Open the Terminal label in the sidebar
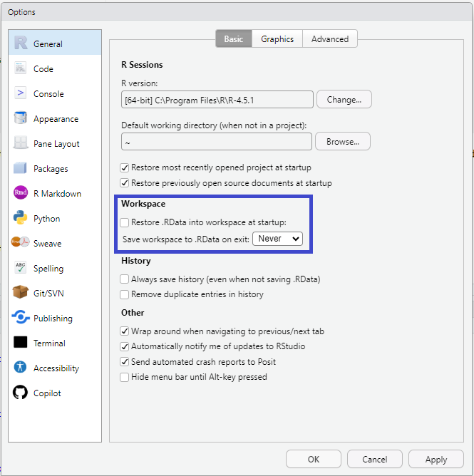 coord(49,343)
